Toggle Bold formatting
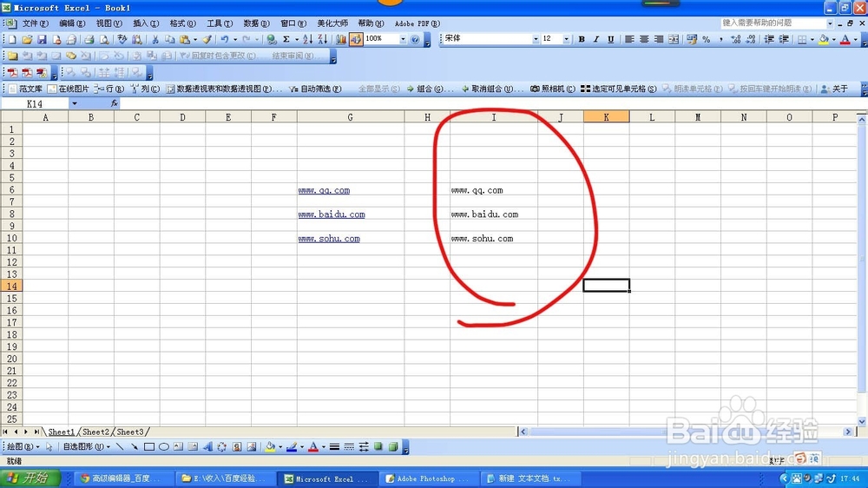868x488 pixels. 582,39
